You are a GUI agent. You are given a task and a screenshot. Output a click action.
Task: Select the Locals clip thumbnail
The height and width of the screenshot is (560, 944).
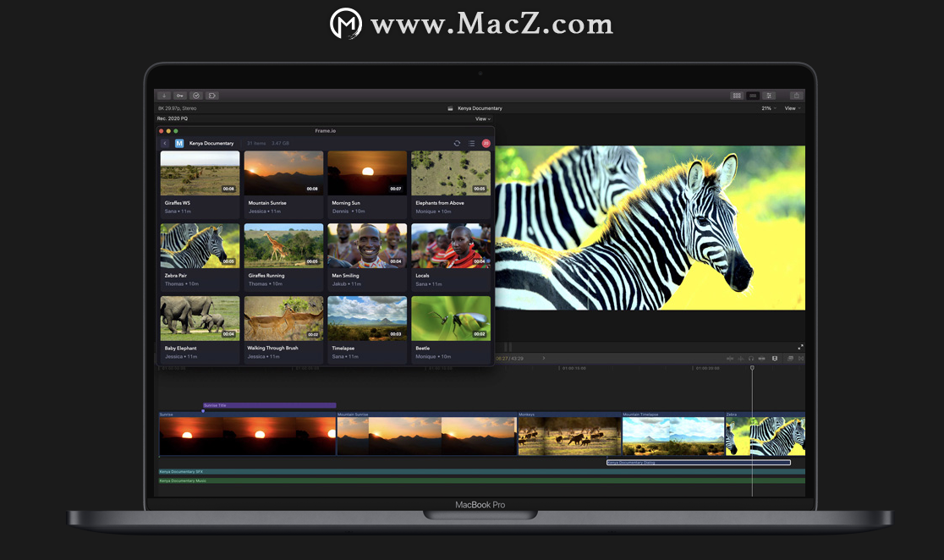click(451, 245)
